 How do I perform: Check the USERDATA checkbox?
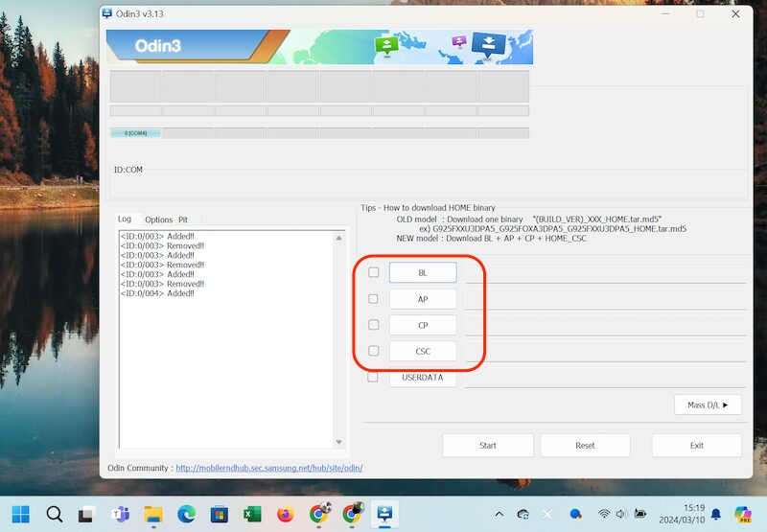(x=374, y=378)
